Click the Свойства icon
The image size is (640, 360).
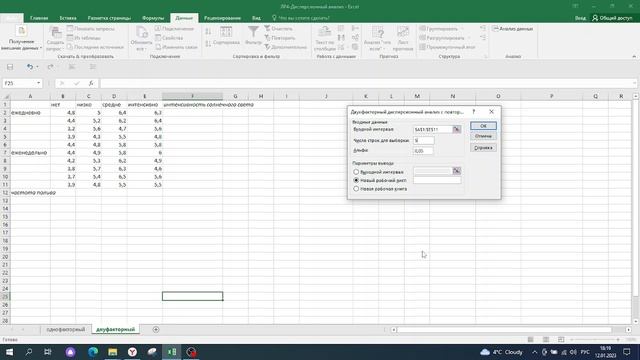[158, 38]
